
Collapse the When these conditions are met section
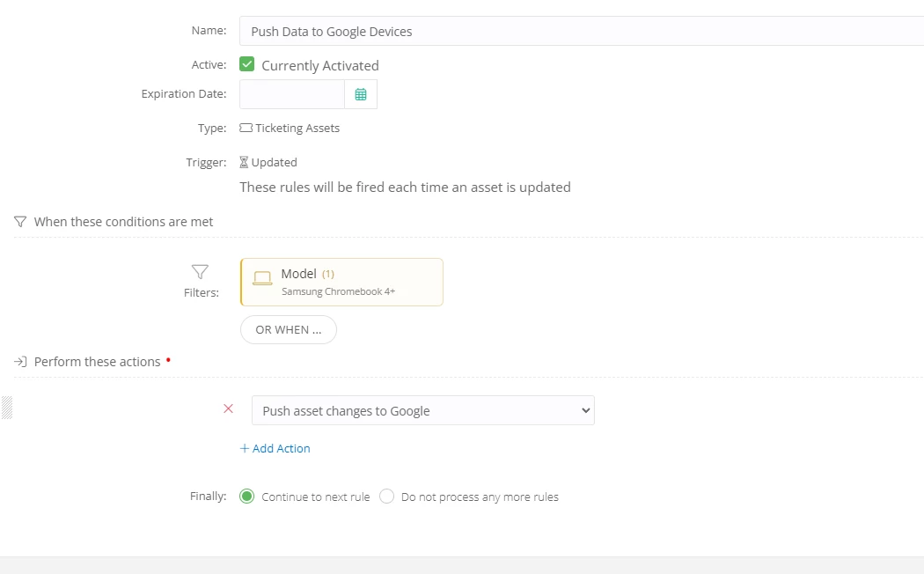pyautogui.click(x=123, y=222)
